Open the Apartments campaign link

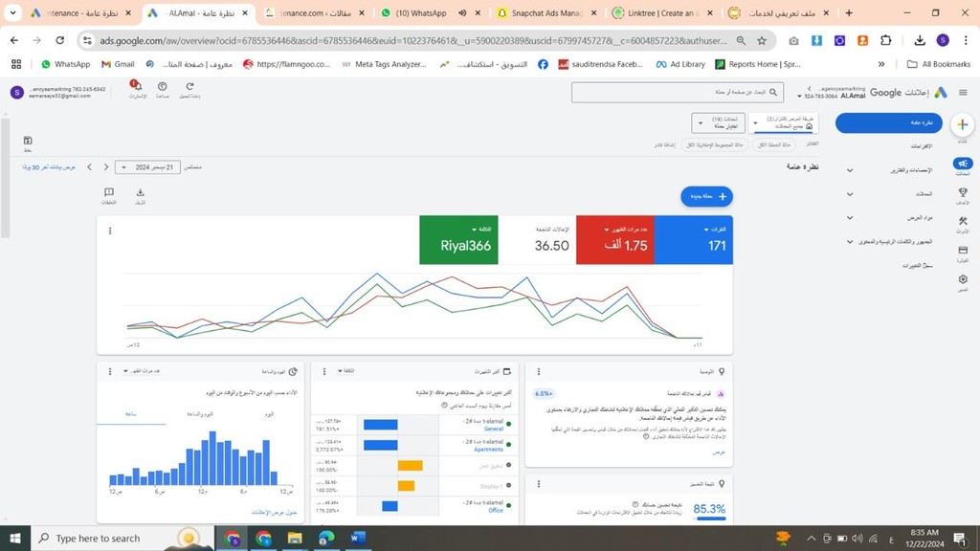488,450
